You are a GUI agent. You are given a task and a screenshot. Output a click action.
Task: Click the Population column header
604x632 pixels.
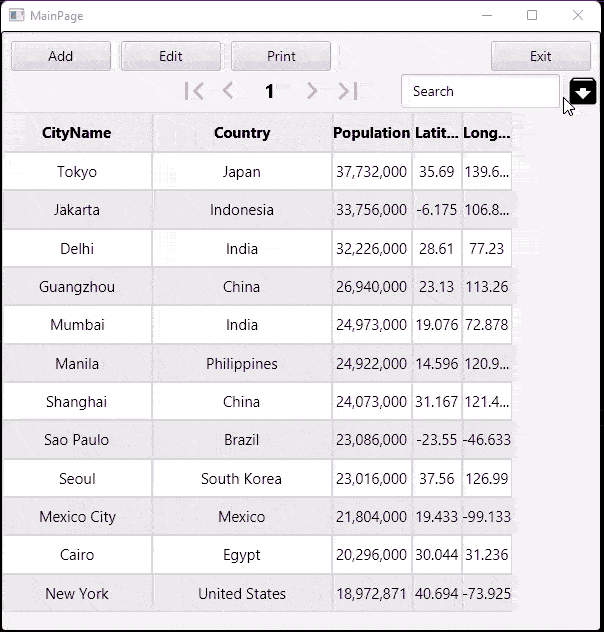point(371,133)
